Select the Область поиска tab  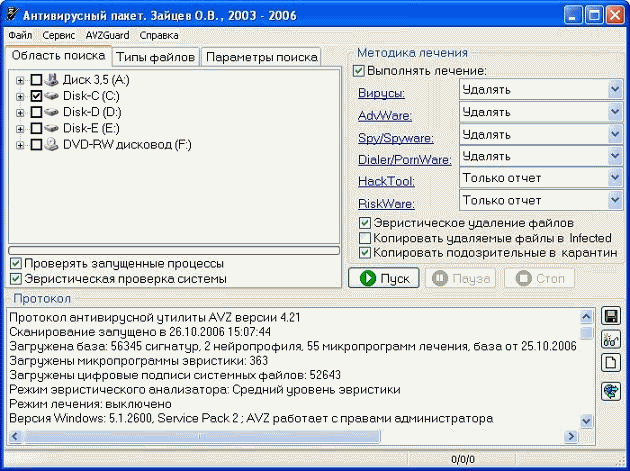coord(58,55)
